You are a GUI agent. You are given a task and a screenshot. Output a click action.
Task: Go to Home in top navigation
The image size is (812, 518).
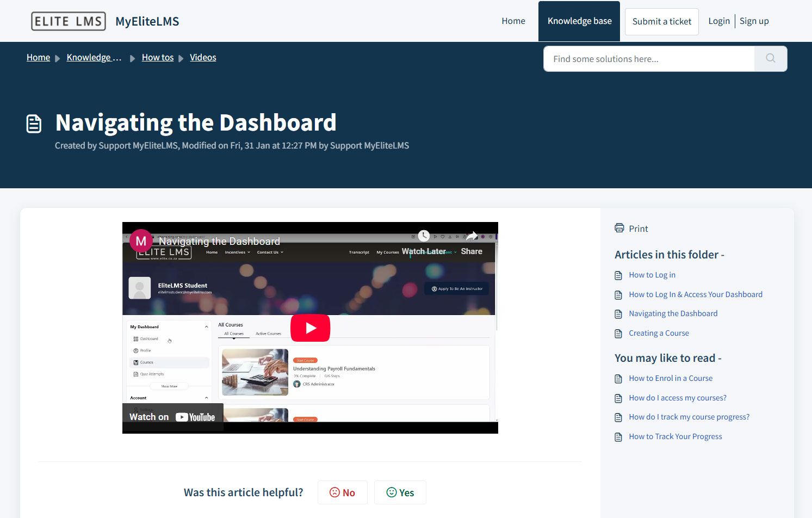pos(513,21)
